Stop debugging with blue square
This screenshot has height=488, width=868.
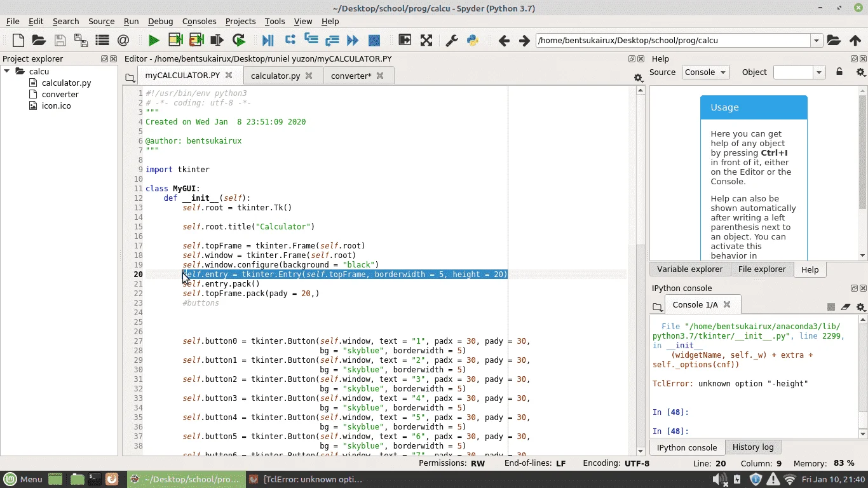[374, 40]
